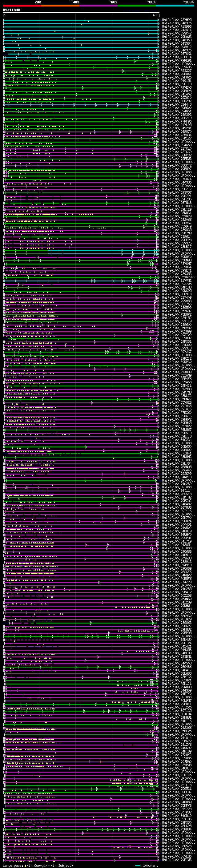Click label UniRef100_Q2PET4
The image size is (197, 868).
[177, 57]
